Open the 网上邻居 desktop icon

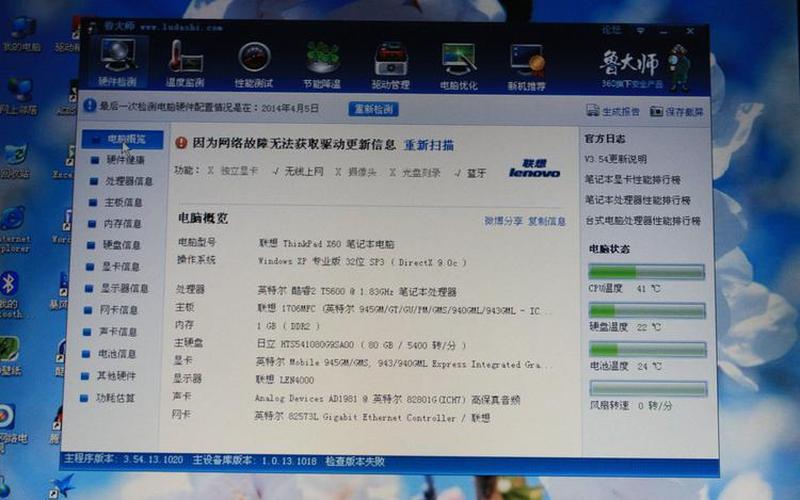[x=19, y=96]
